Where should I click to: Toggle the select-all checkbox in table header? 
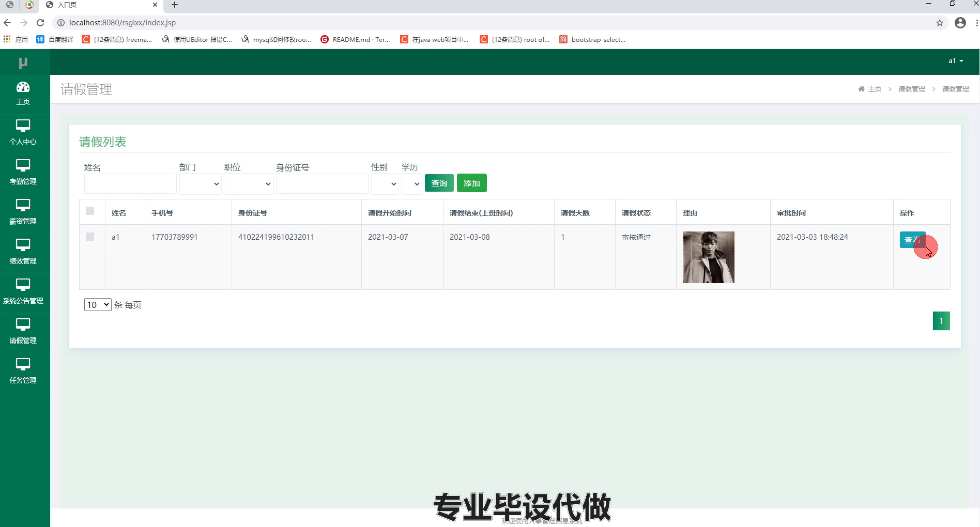(x=90, y=211)
